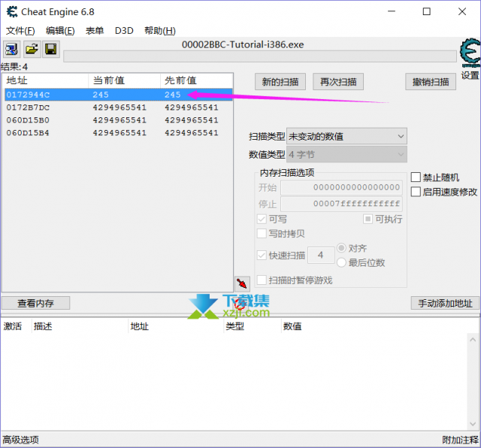The width and height of the screenshot is (481, 448).
Task: Click the save floppy disk icon
Action: (x=51, y=49)
